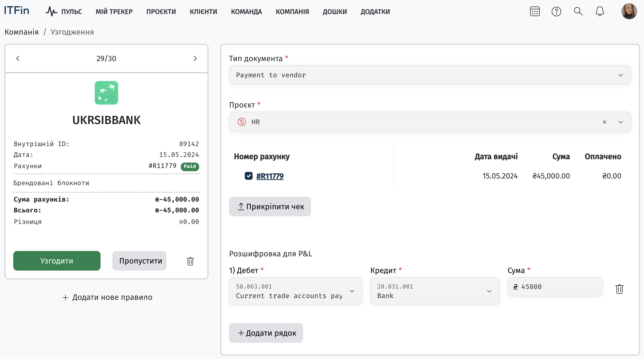Clear the HR project selection

(x=605, y=122)
